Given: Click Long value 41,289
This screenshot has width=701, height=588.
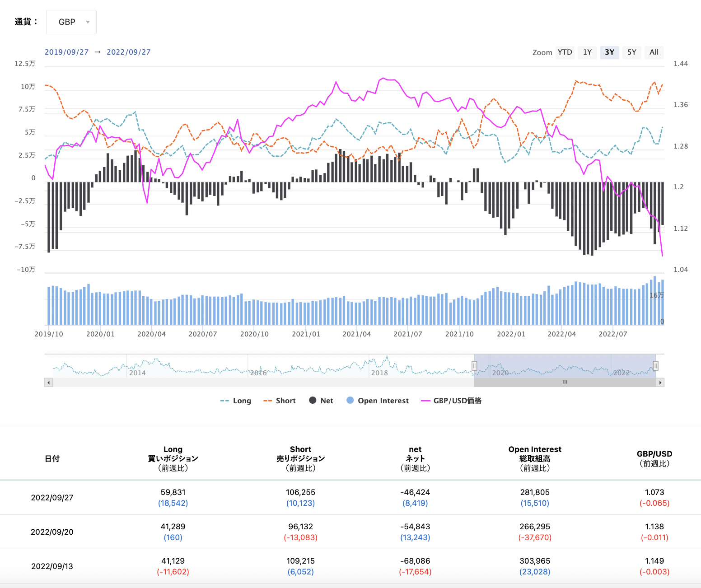Looking at the screenshot, I should pyautogui.click(x=173, y=527).
